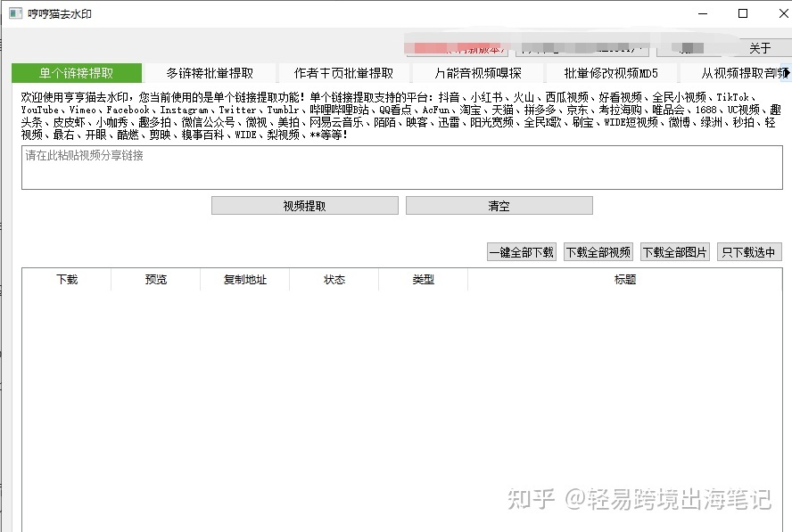Click the 哼哼猫去水印 app icon in titlebar
The height and width of the screenshot is (532, 792).
[17, 14]
